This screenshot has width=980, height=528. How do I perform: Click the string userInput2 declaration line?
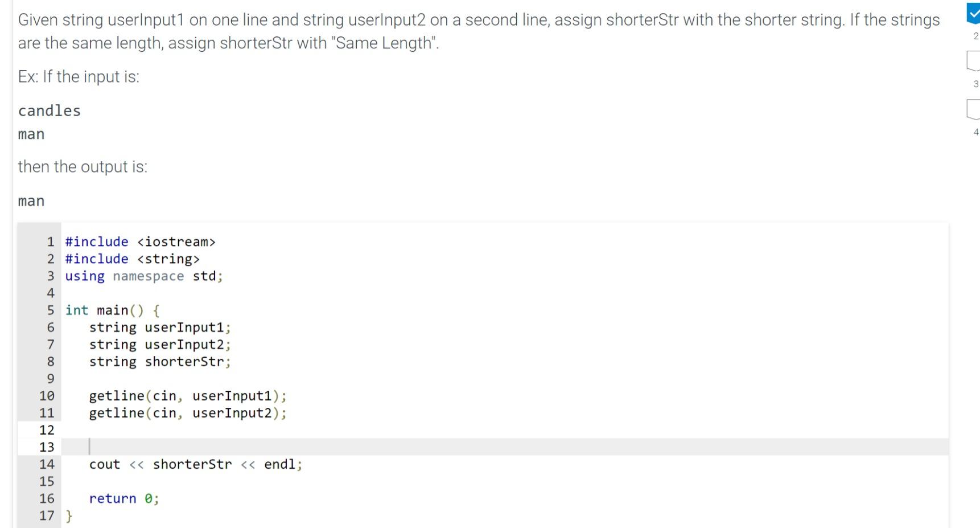tap(160, 345)
